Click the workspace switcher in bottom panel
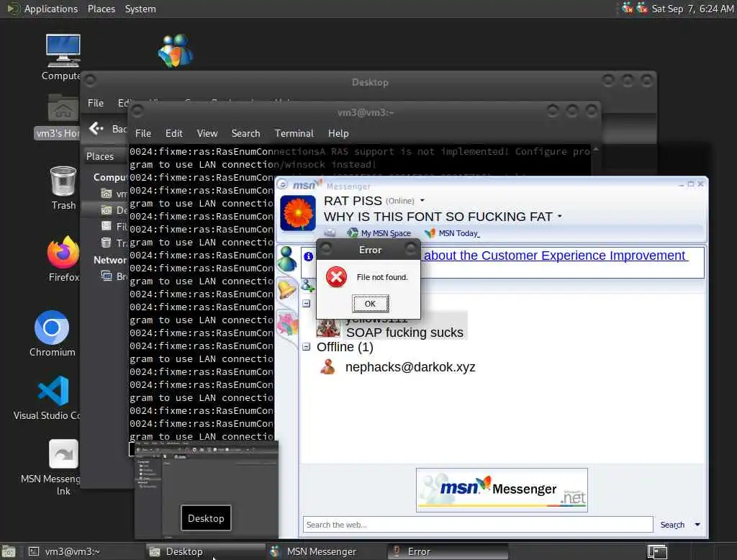This screenshot has width=737, height=560. coord(657,551)
